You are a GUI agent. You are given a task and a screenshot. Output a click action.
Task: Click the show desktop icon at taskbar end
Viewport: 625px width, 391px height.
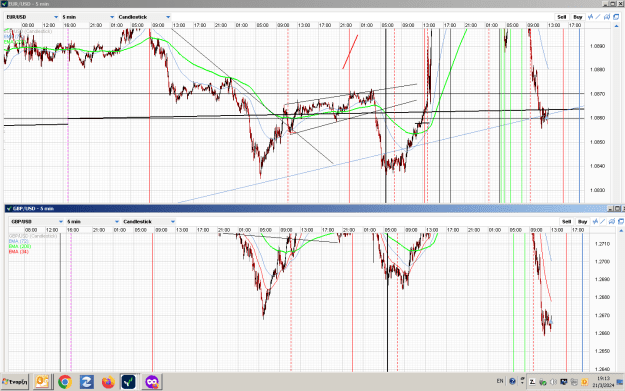tap(620, 382)
